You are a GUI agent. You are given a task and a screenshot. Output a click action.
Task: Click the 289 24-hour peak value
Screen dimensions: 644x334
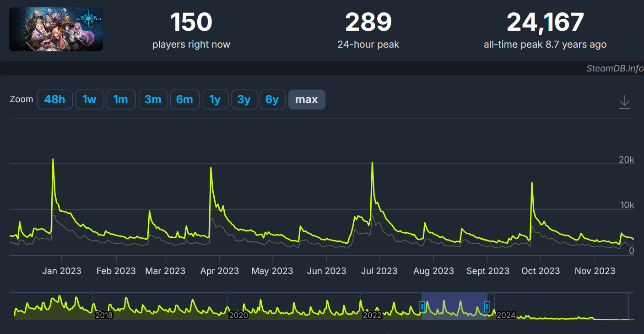368,22
